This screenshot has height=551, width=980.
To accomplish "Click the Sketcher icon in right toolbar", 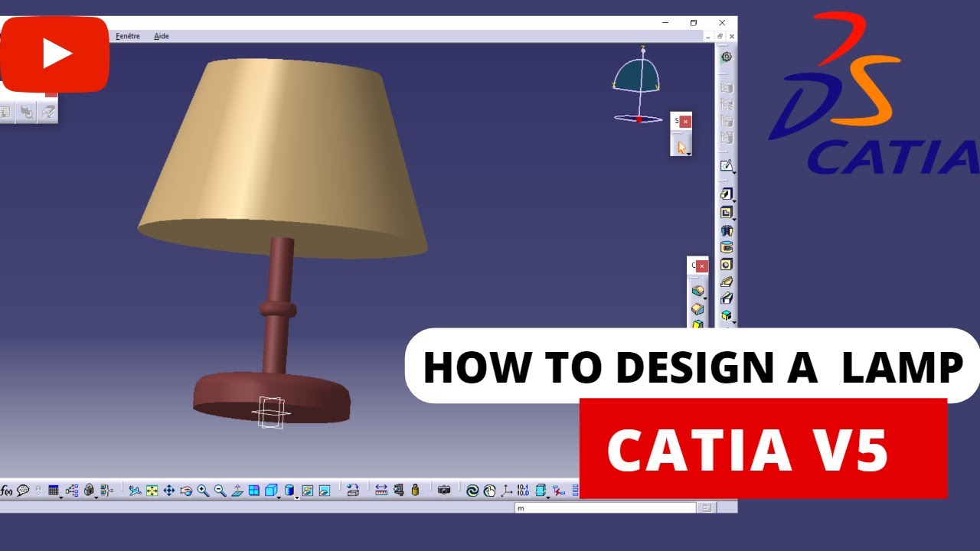I will point(727,165).
